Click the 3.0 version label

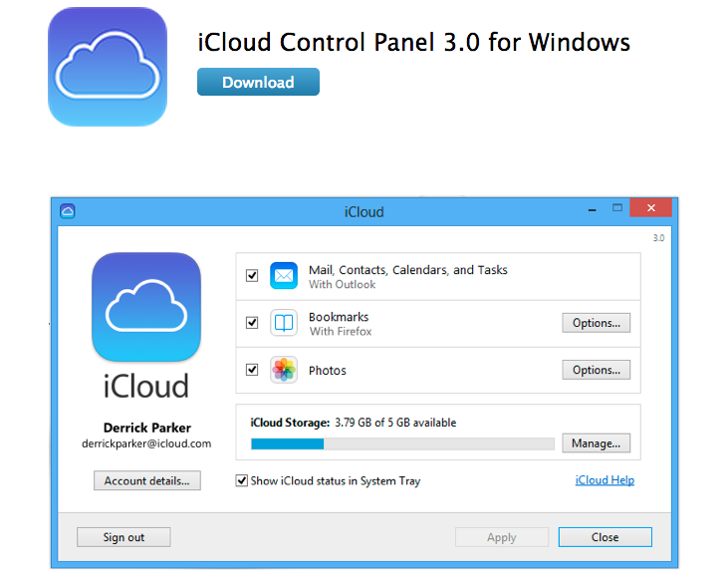pos(658,238)
